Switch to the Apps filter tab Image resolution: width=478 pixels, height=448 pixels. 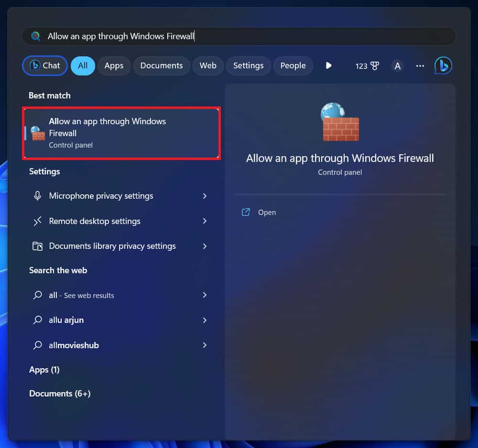click(x=114, y=65)
